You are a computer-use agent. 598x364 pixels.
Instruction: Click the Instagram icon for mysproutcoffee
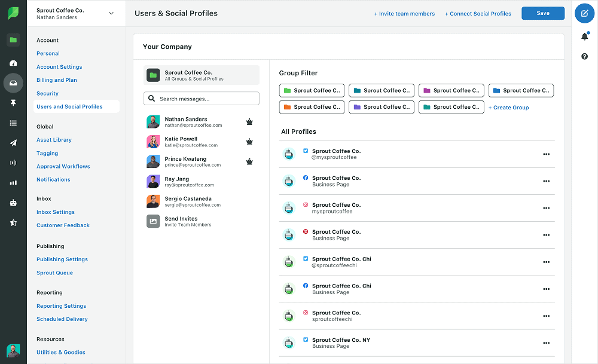(x=306, y=204)
